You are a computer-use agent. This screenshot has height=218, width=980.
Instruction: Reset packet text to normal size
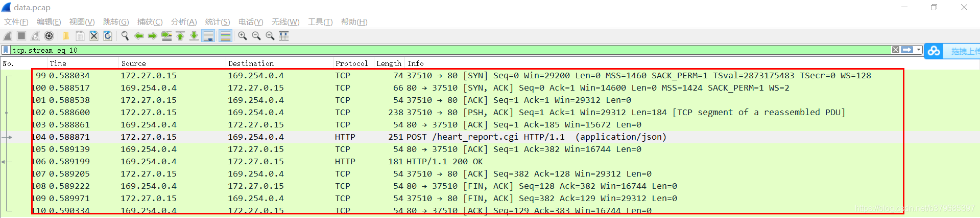point(270,36)
